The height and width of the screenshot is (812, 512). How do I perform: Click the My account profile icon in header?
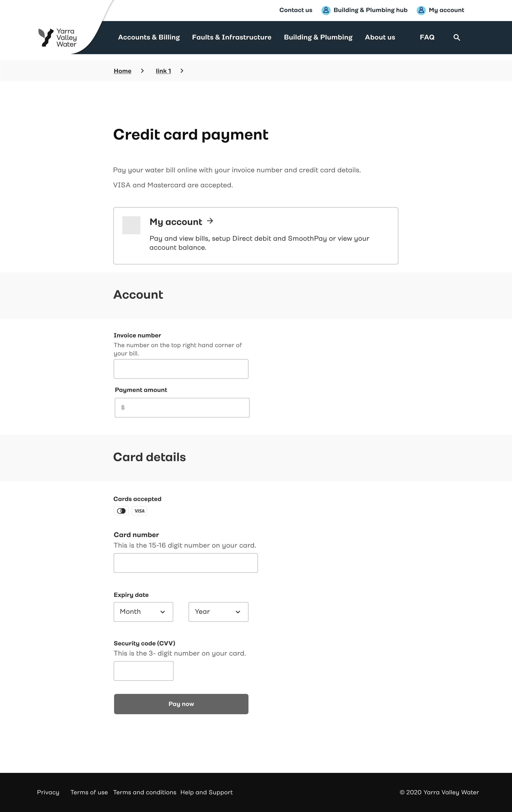[421, 11]
